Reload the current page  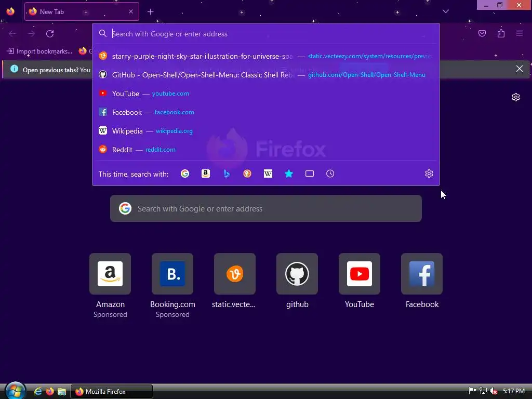click(x=50, y=34)
